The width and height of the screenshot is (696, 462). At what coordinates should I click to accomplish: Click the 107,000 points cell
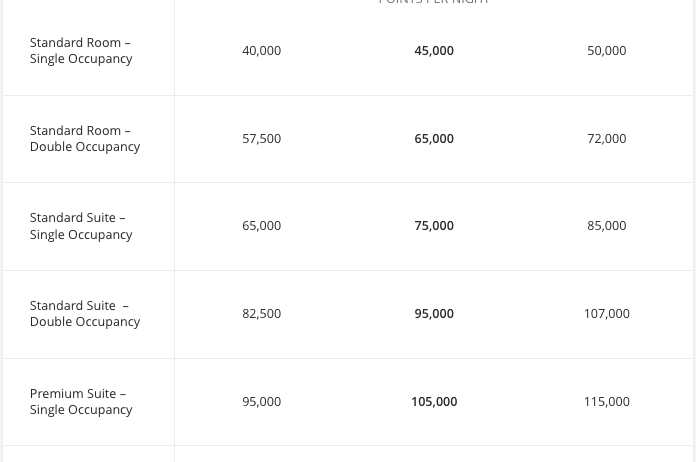[x=606, y=314]
